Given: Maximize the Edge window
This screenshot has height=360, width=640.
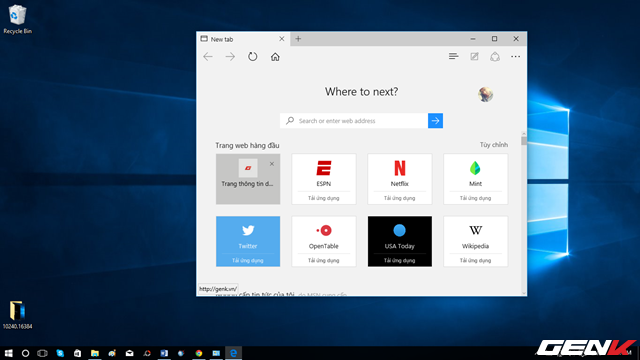Looking at the screenshot, I should coord(494,39).
